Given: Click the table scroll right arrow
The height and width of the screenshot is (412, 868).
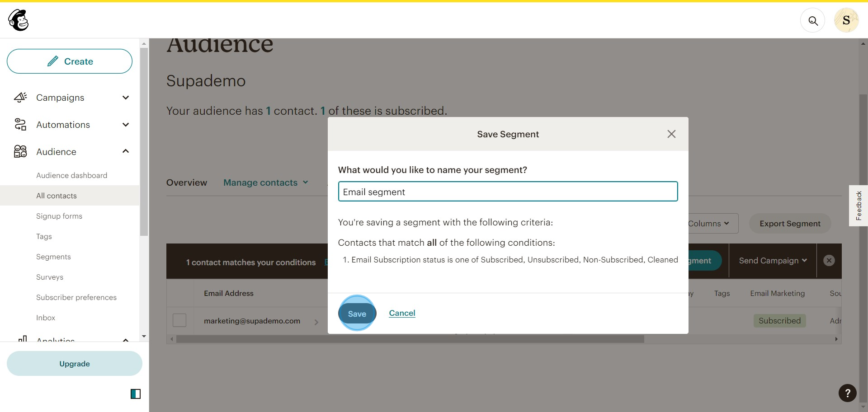Looking at the screenshot, I should click(x=836, y=339).
